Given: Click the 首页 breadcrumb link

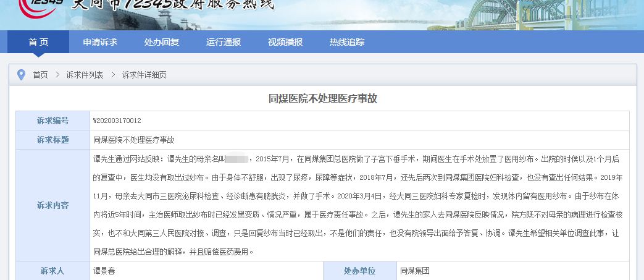Looking at the screenshot, I should click(40, 75).
